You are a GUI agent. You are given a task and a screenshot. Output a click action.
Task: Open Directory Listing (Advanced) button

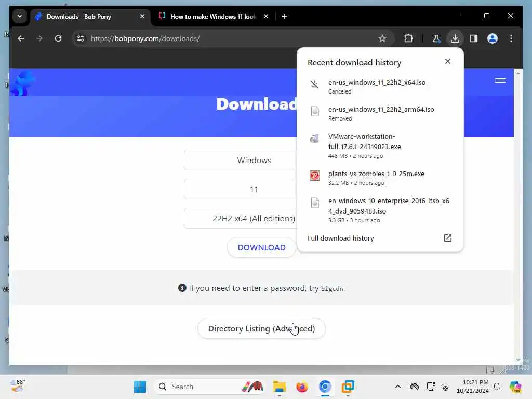pos(262,328)
